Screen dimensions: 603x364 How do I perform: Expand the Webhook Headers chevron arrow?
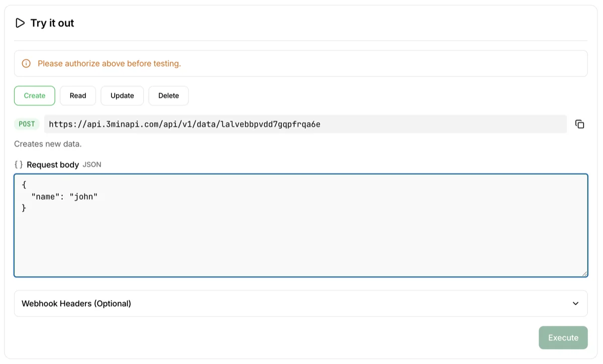[x=575, y=303]
